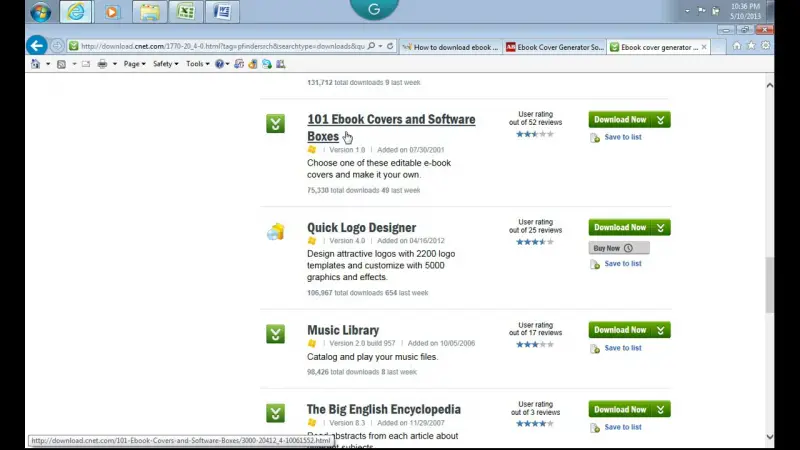Click star rating for Music Library

click(535, 344)
